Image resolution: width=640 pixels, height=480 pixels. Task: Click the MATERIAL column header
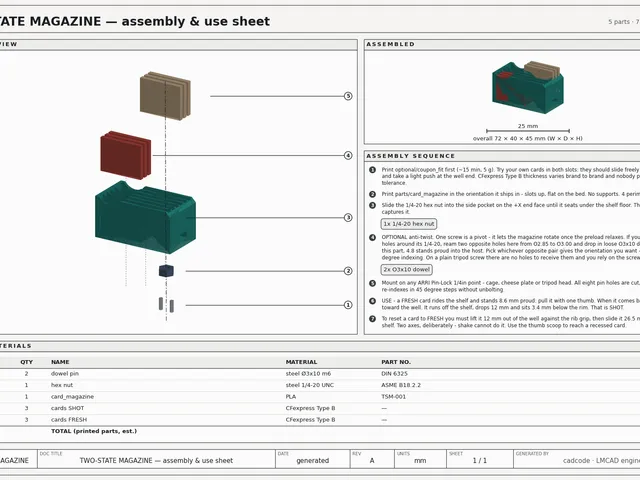point(301,362)
